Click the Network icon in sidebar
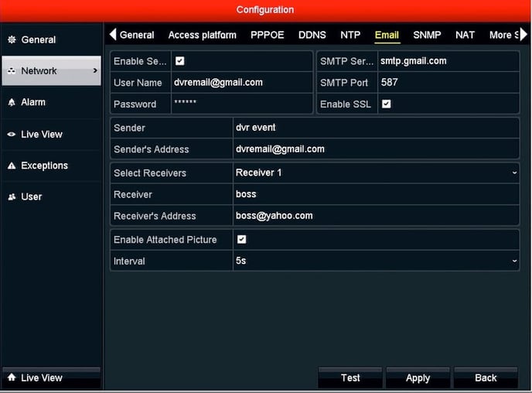Image resolution: width=532 pixels, height=393 pixels. (12, 71)
